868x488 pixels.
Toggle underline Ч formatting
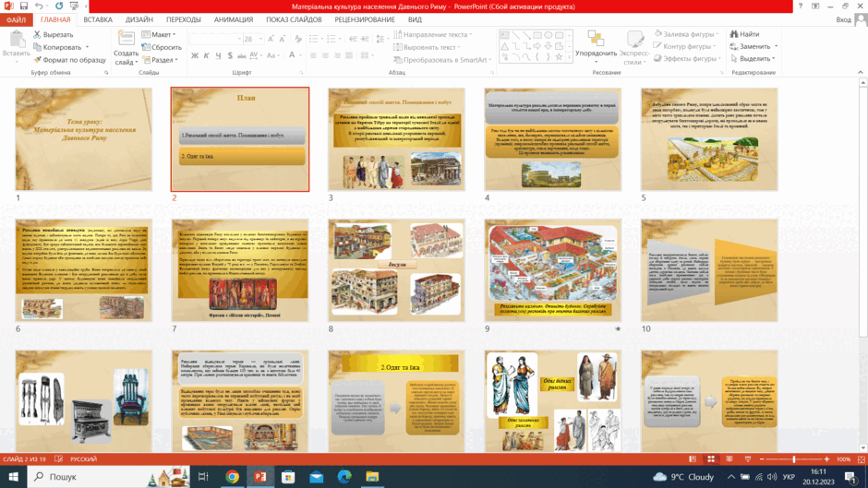point(218,55)
